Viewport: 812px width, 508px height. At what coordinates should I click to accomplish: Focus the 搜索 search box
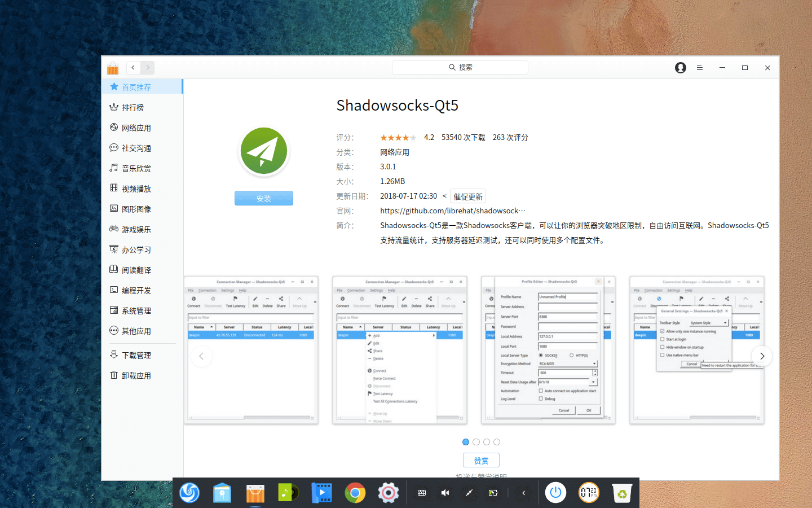(x=460, y=67)
